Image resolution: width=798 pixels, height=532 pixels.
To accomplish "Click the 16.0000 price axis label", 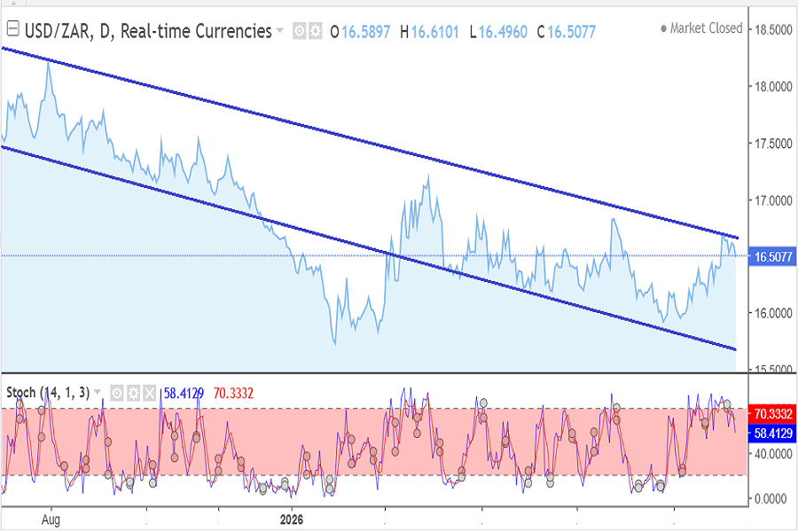I will [773, 313].
